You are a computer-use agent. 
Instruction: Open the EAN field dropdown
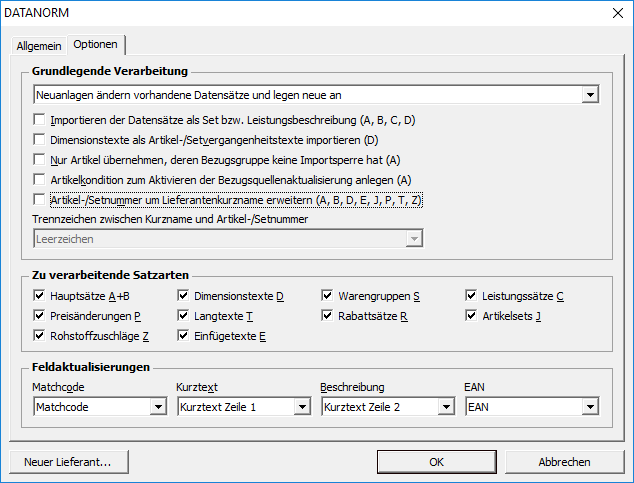click(590, 407)
